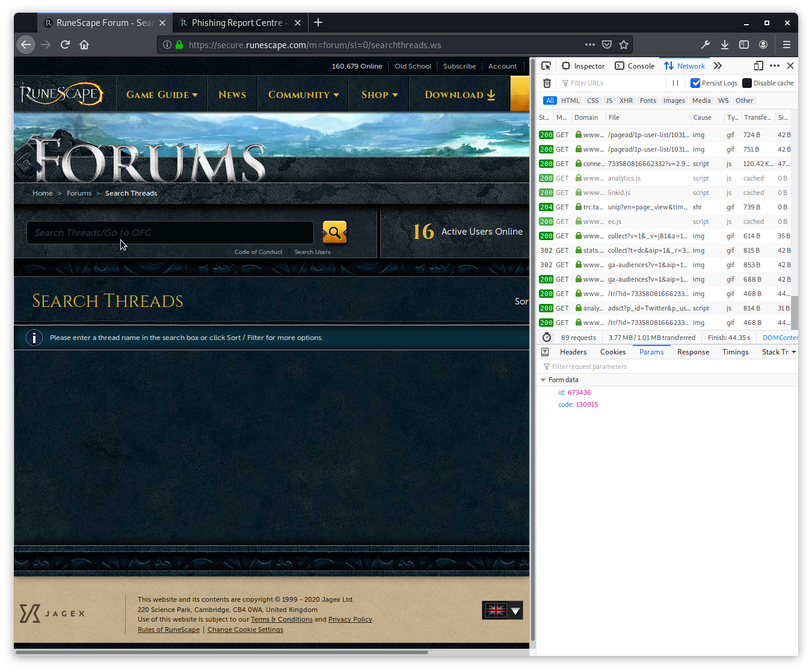Open the Subscribe link
812x671 pixels.
click(x=460, y=66)
